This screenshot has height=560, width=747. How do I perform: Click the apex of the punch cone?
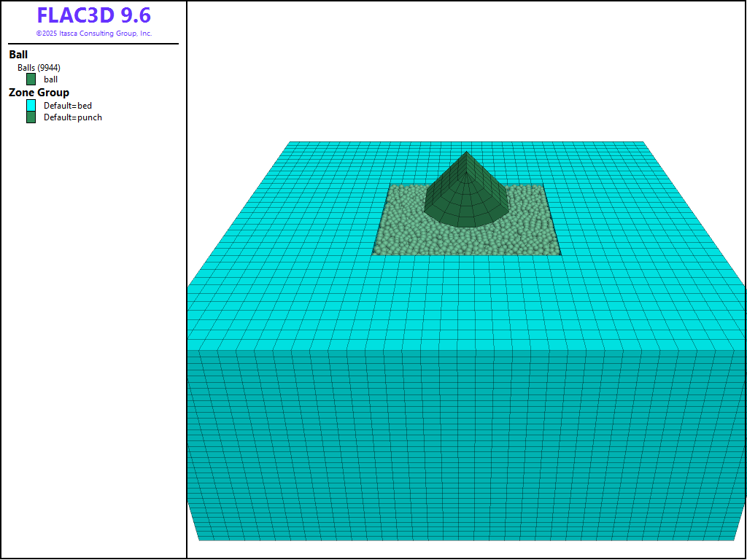tap(467, 153)
